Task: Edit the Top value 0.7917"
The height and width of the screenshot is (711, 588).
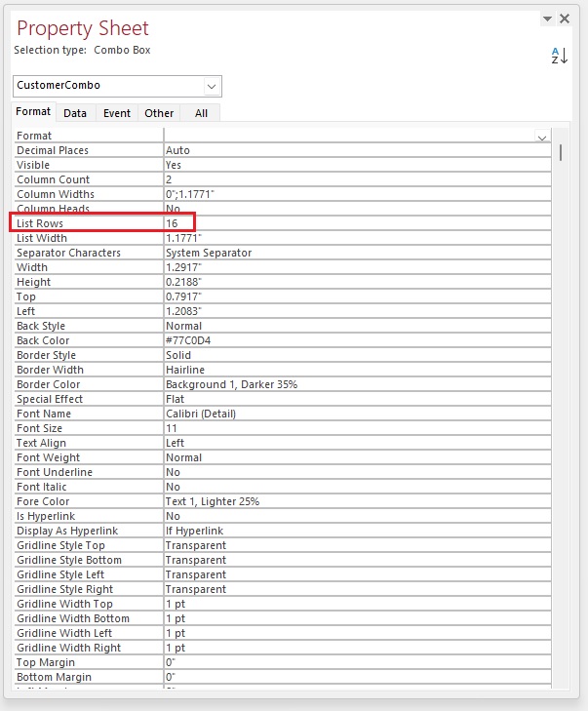Action: (357, 296)
